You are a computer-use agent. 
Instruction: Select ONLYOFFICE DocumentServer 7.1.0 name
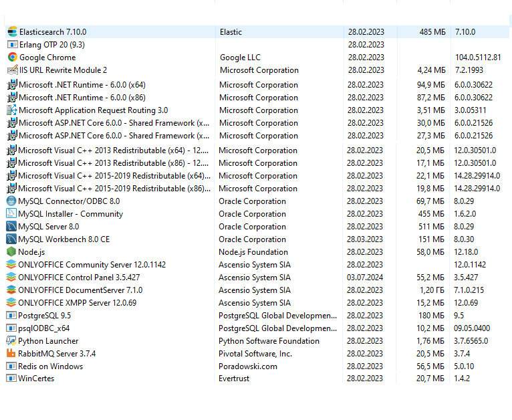(x=80, y=290)
